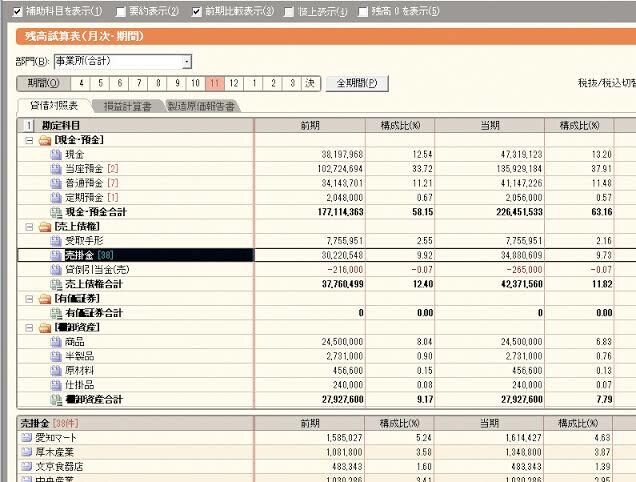This screenshot has height=482, width=636.
Task: Click the 原材料 account icon
Action: (x=56, y=371)
